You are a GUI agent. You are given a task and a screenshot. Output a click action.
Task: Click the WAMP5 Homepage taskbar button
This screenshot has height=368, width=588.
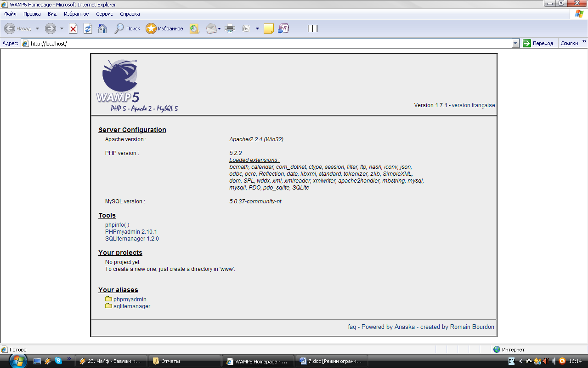pyautogui.click(x=258, y=361)
